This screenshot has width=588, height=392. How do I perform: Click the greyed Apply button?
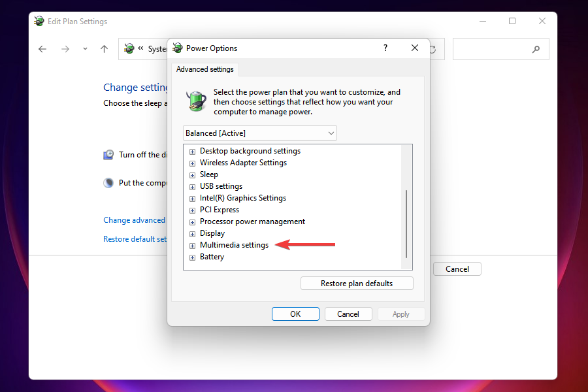pos(401,314)
